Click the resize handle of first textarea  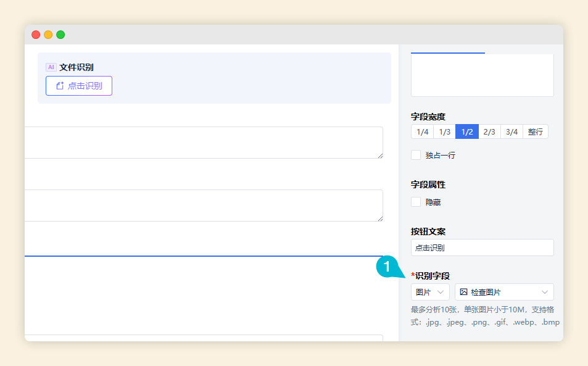[380, 156]
